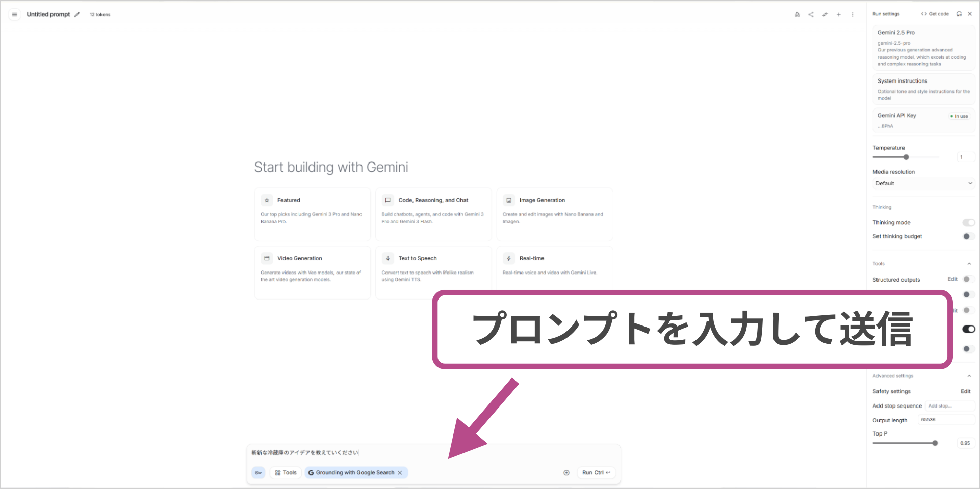Enable Set thinking budget switch
This screenshot has width=980, height=489.
coord(968,236)
